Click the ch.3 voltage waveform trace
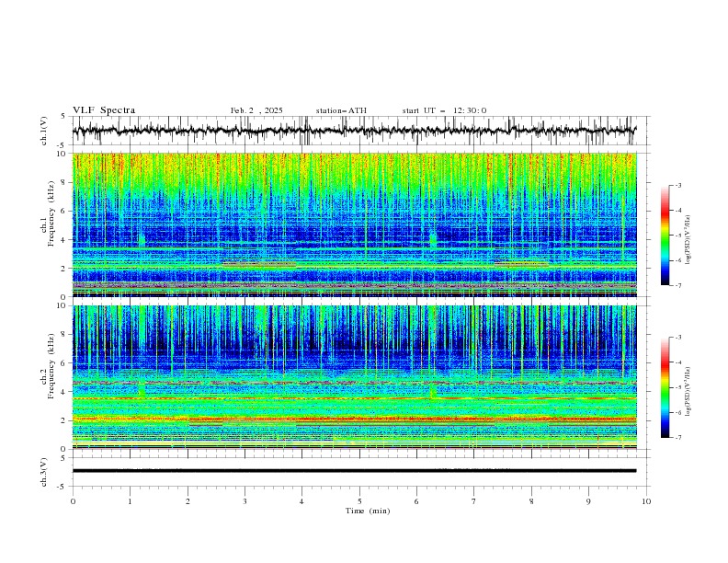The height and width of the screenshot is (563, 728). (x=354, y=471)
